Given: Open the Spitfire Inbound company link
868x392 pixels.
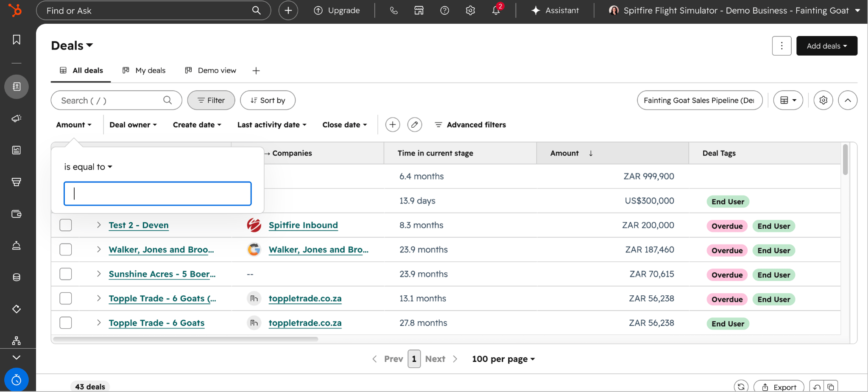Looking at the screenshot, I should pyautogui.click(x=303, y=225).
